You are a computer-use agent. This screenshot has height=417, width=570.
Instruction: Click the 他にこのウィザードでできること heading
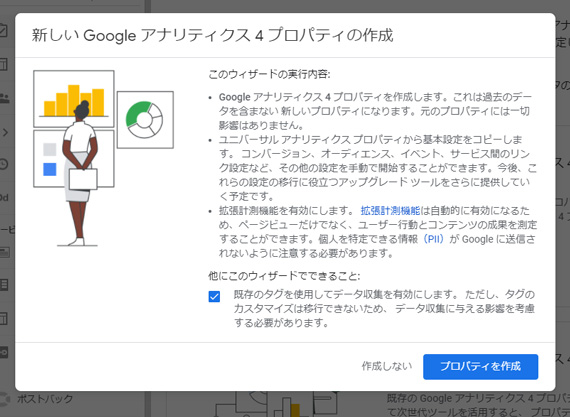coord(284,276)
